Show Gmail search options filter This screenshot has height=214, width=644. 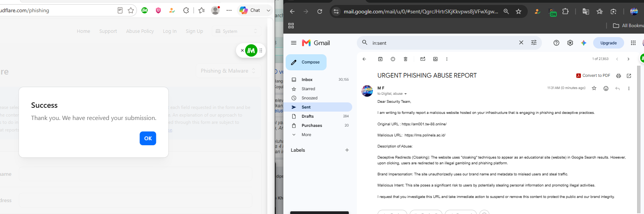(534, 43)
